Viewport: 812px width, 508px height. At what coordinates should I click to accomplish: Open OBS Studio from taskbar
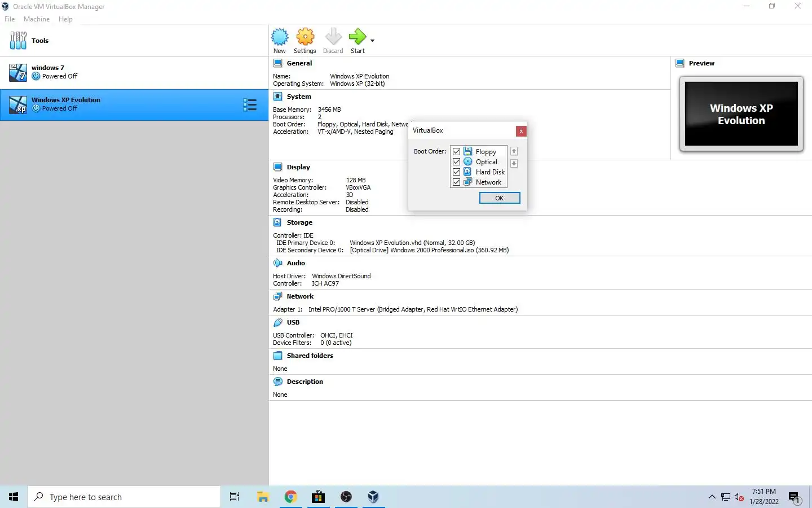point(346,497)
